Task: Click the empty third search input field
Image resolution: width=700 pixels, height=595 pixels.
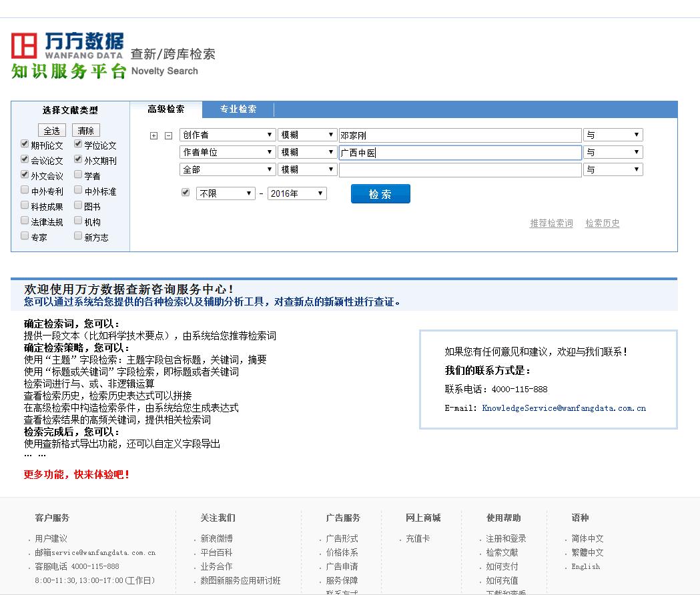Action: (460, 170)
